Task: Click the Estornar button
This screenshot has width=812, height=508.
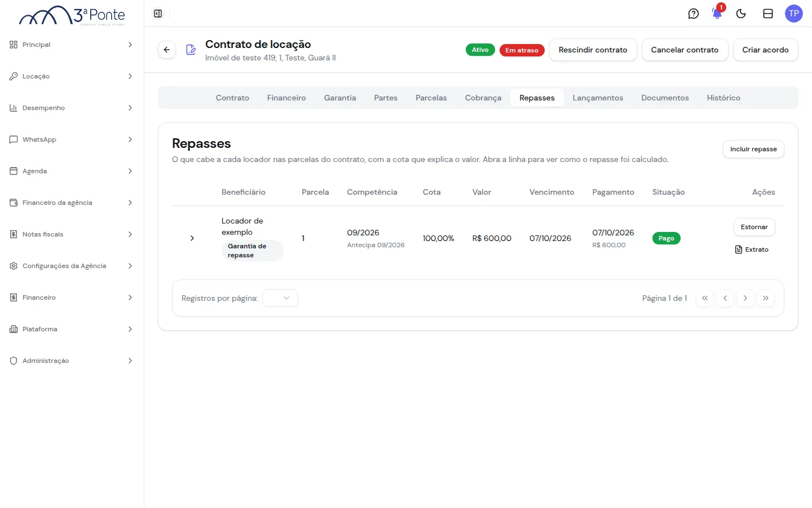Action: (x=754, y=227)
